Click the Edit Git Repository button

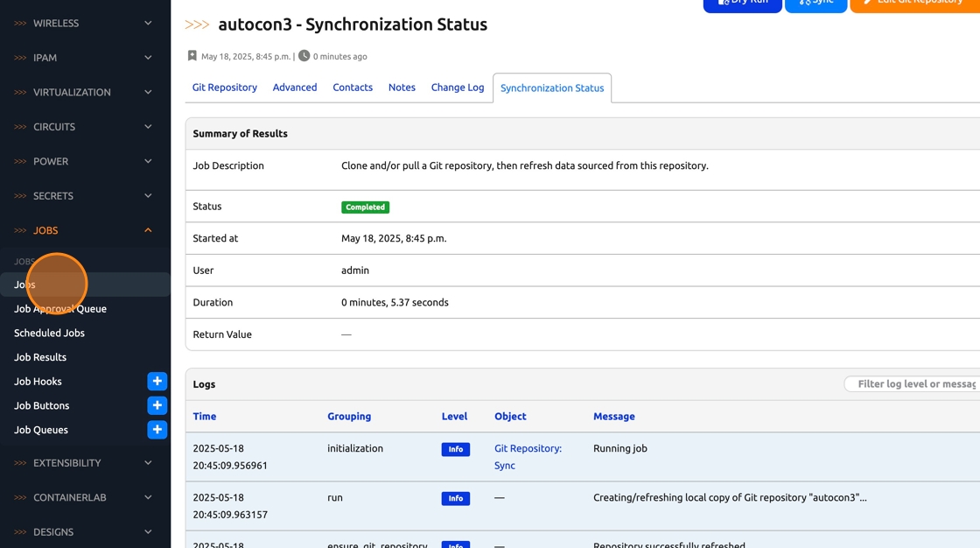[x=913, y=4]
